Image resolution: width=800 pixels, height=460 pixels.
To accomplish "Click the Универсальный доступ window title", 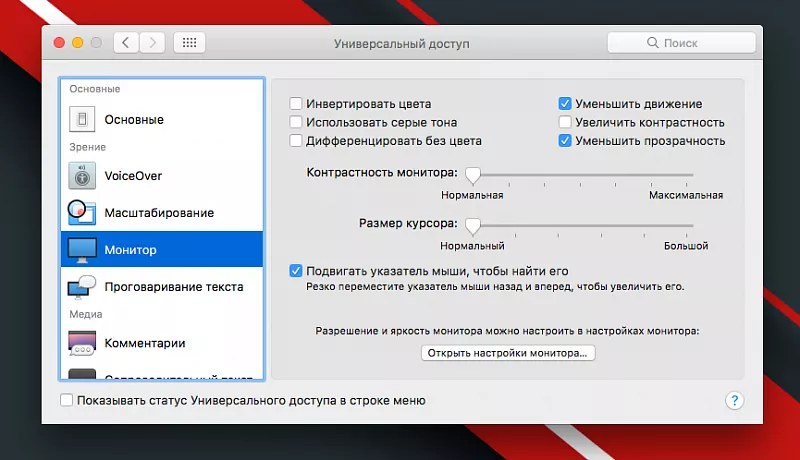I will click(x=402, y=44).
